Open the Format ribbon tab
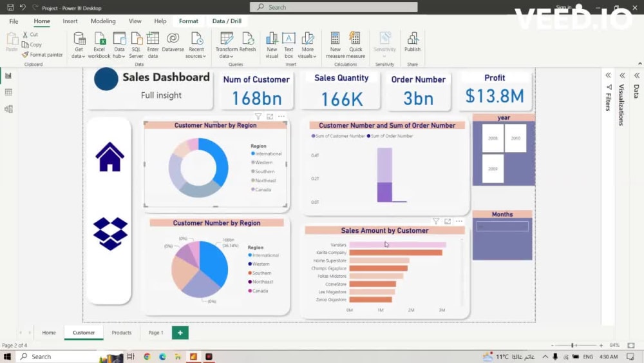 189,21
